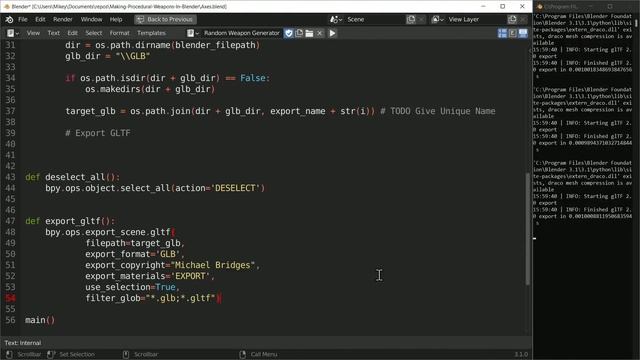640x360 pixels.
Task: Remove the view layer with X icon
Action: click(523, 19)
